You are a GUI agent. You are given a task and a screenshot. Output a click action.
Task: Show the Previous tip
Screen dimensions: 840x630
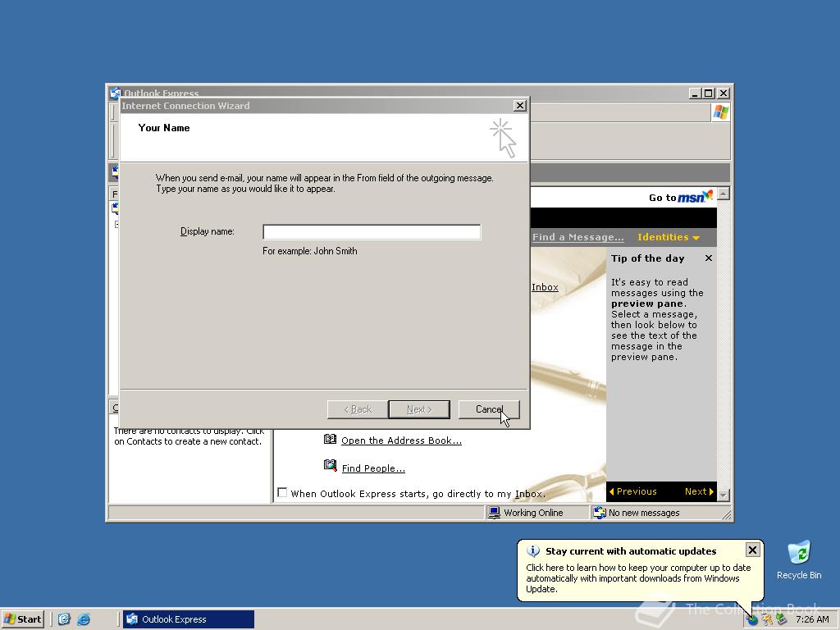tap(632, 491)
